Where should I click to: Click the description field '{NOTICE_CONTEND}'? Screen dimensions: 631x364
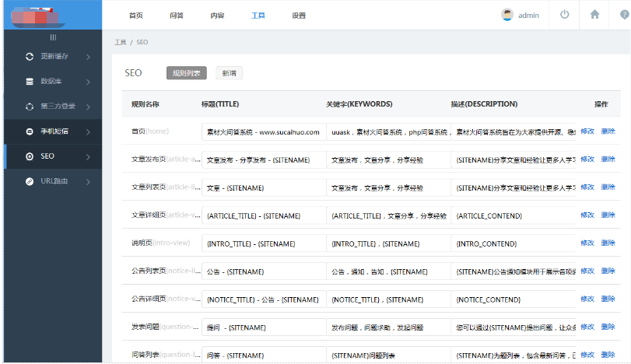pos(514,299)
